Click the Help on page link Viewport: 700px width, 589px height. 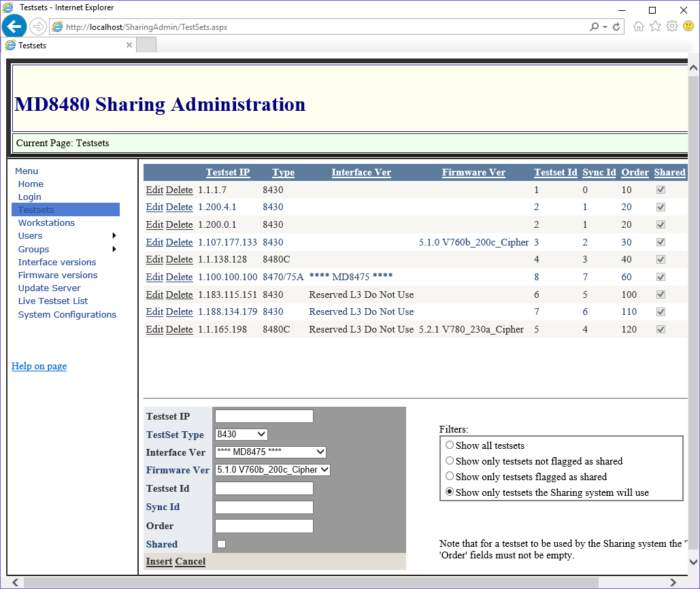click(39, 367)
